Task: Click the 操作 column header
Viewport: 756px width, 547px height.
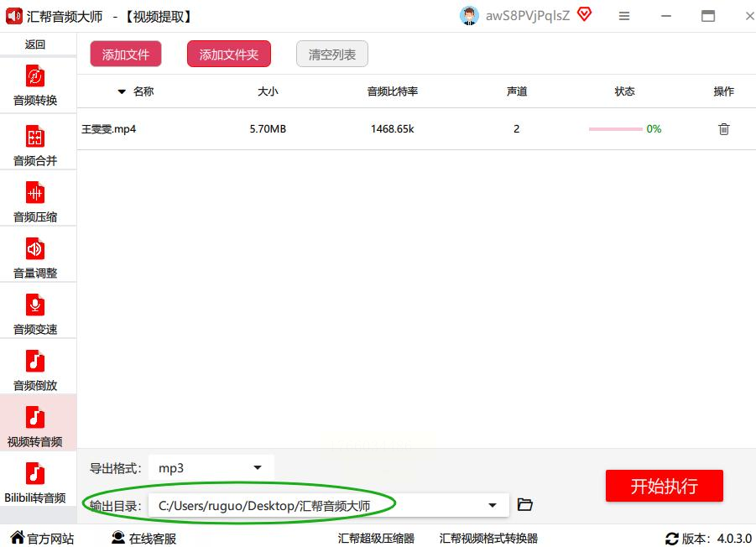Action: click(x=724, y=91)
